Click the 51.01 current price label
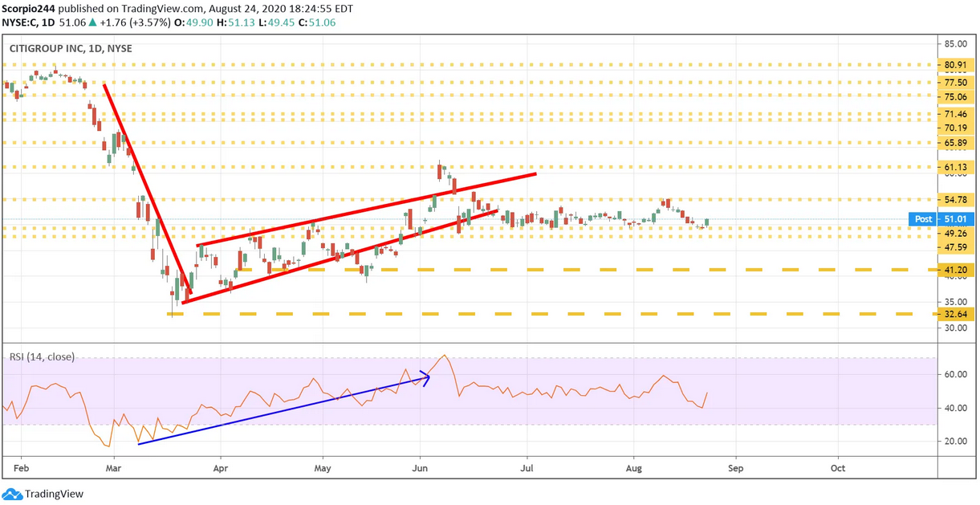980x505 pixels. click(x=956, y=219)
